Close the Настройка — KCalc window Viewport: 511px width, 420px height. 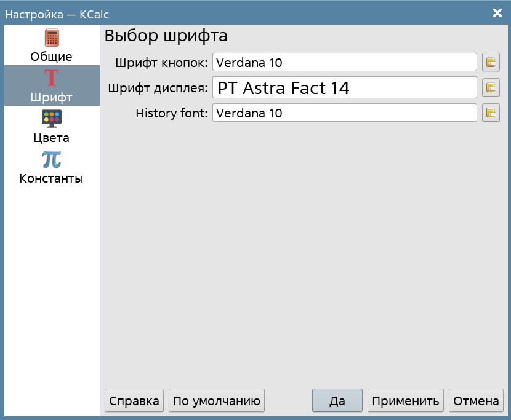tap(497, 13)
